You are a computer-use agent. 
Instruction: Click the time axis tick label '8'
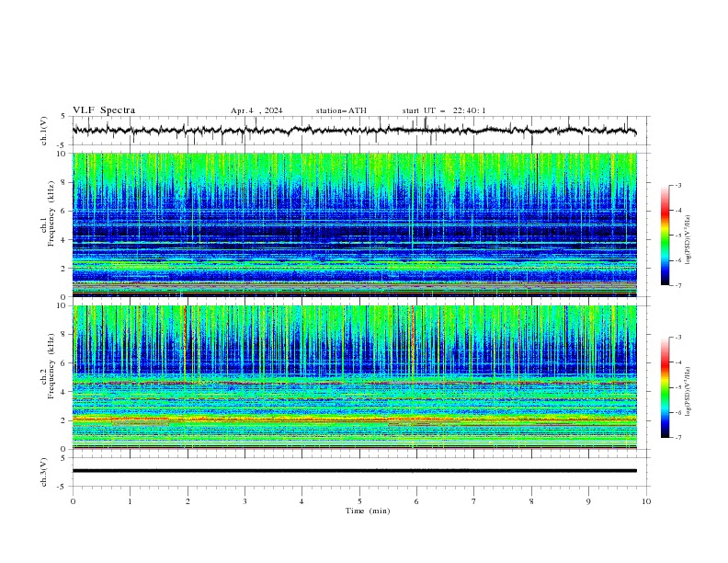(531, 501)
